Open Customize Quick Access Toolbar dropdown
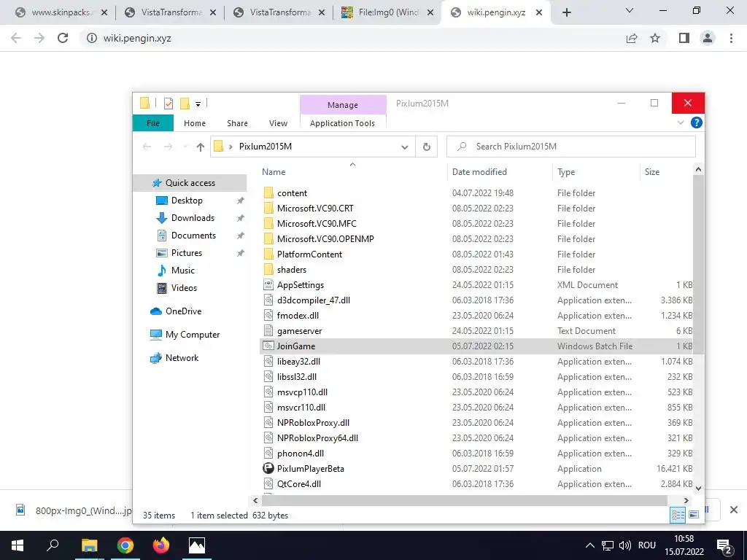747x560 pixels. [x=198, y=104]
